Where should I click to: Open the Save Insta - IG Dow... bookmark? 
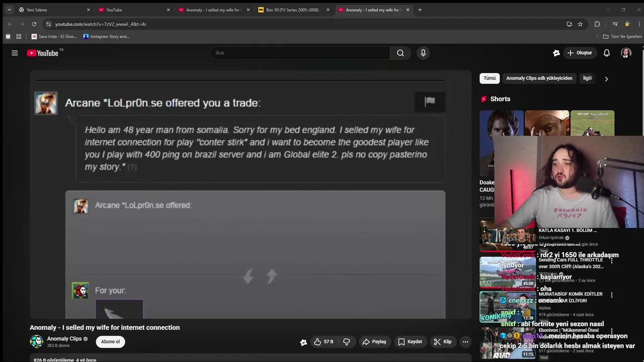pyautogui.click(x=54, y=37)
